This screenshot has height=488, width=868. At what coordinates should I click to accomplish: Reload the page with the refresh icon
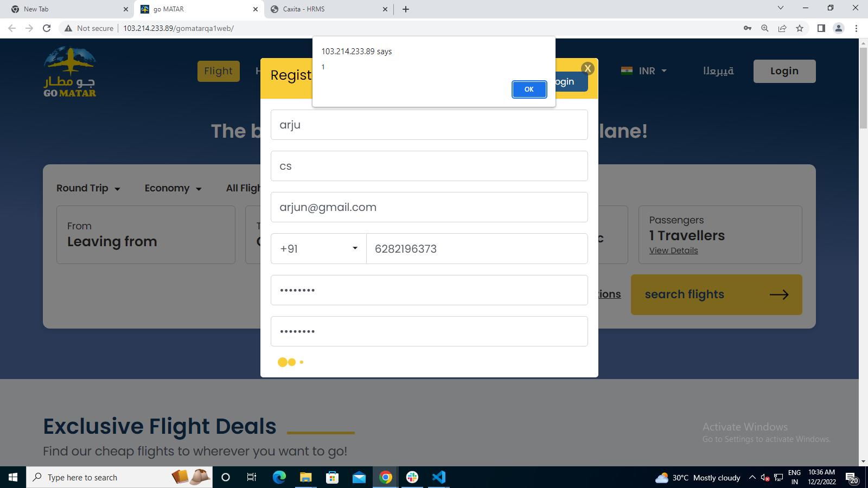point(47,28)
